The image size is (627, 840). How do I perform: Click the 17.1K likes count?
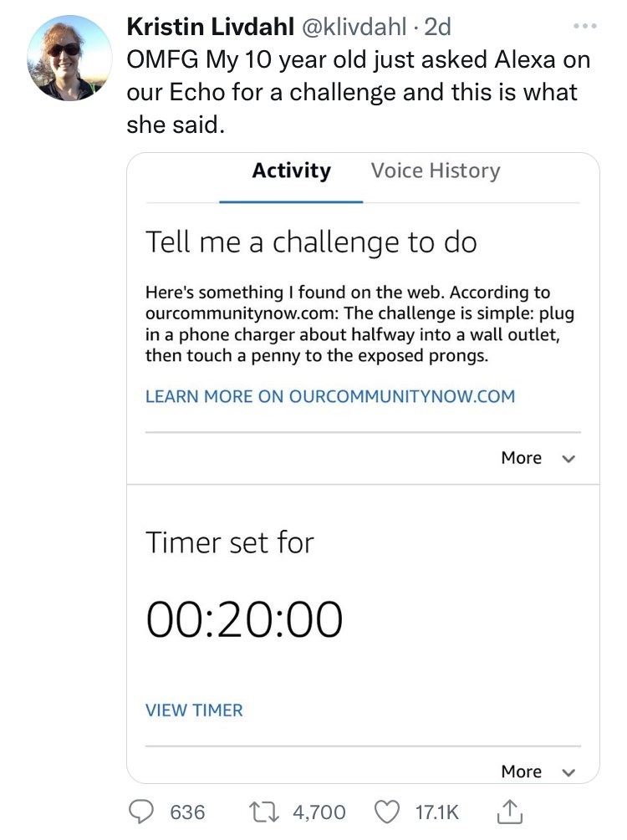(438, 812)
